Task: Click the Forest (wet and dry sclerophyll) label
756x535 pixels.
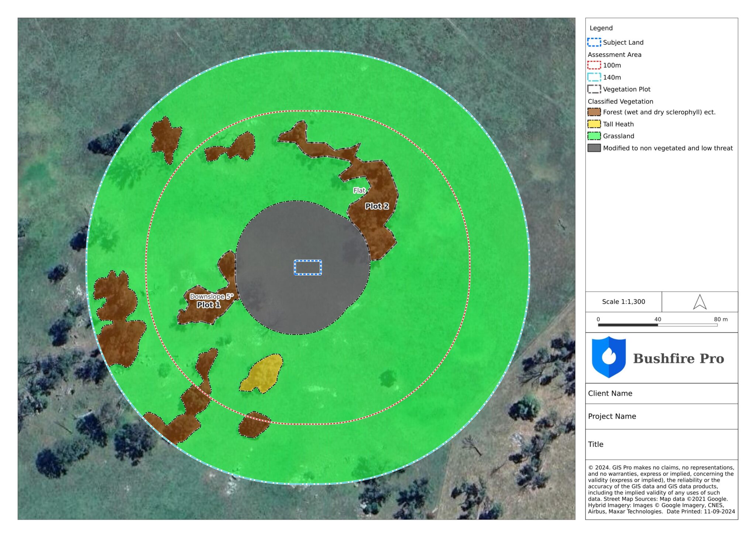Action: pos(659,112)
